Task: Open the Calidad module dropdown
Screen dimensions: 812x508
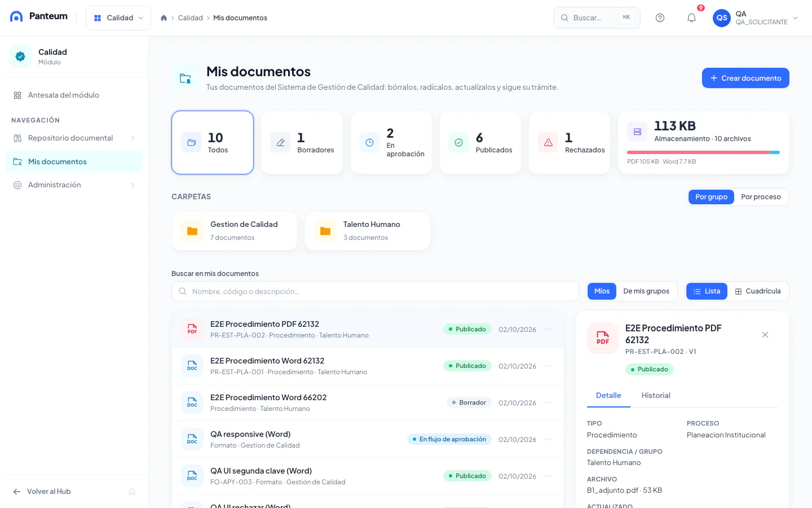Action: click(118, 18)
